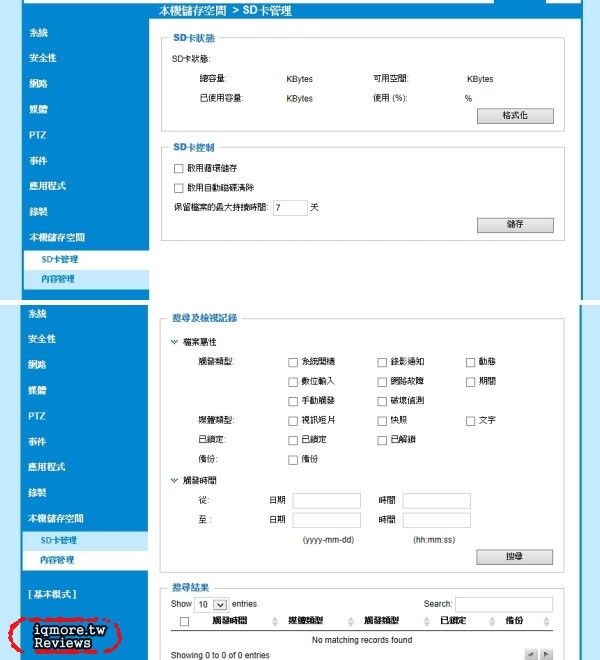Collapse the 觸發時間 section

coord(174,480)
